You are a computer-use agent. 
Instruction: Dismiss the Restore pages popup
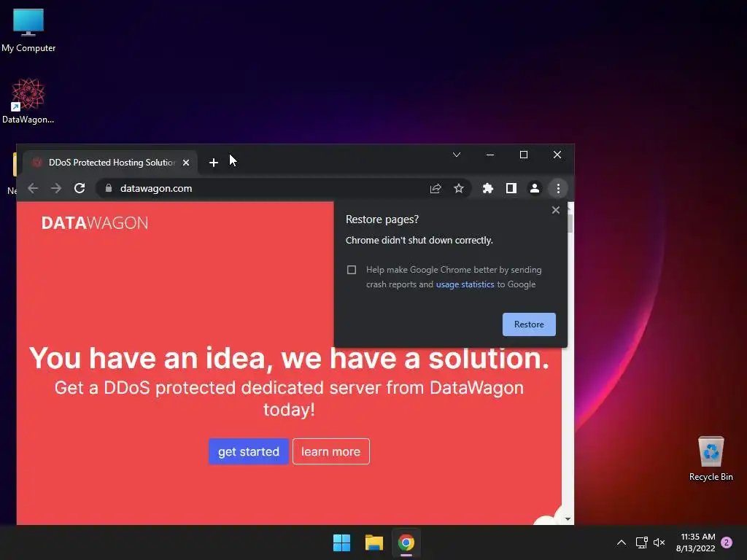555,210
